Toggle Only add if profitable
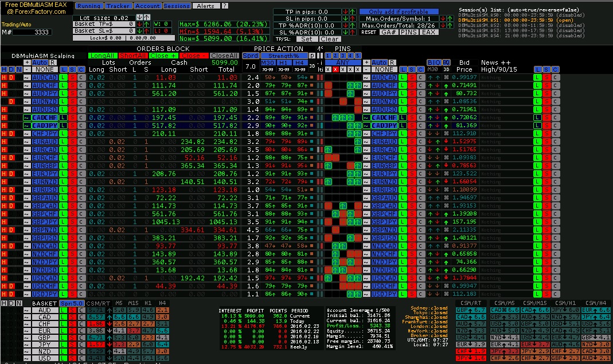 pos(399,11)
